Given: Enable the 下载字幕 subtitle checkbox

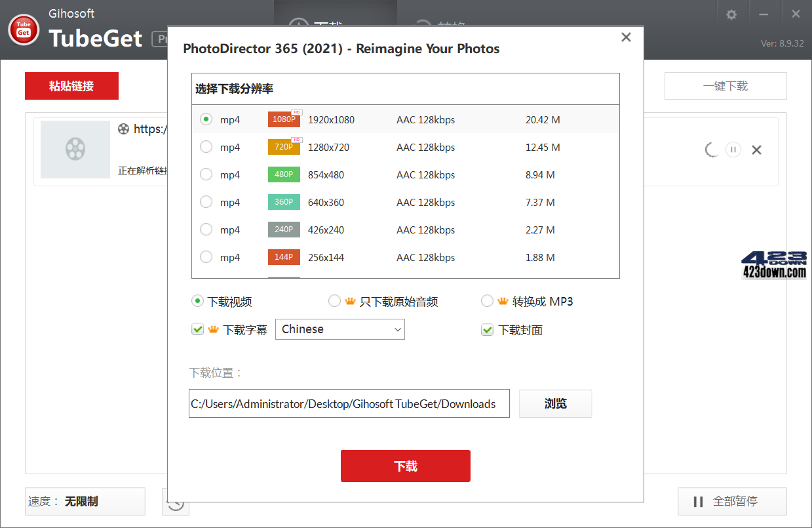Looking at the screenshot, I should (x=197, y=329).
